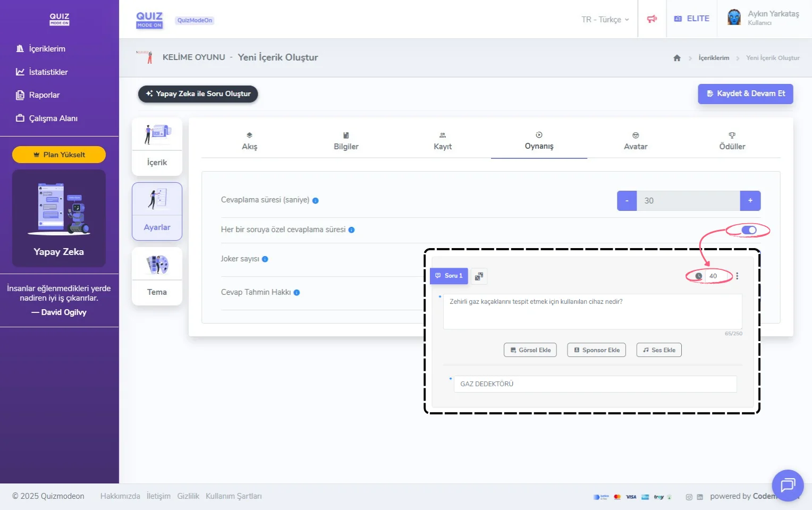Click info icon beside Cevaplama süresi
This screenshot has width=812, height=510.
click(x=316, y=201)
